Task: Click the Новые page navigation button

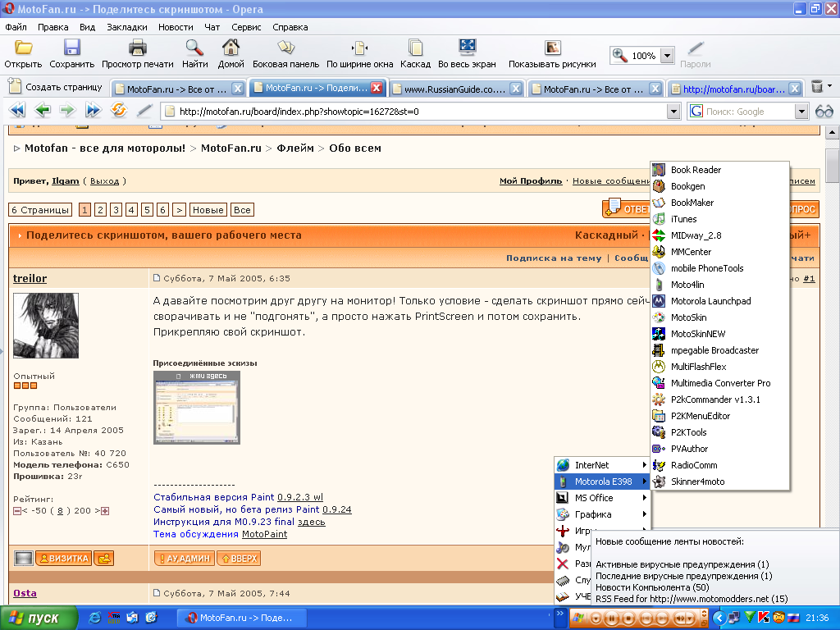Action: coord(208,210)
